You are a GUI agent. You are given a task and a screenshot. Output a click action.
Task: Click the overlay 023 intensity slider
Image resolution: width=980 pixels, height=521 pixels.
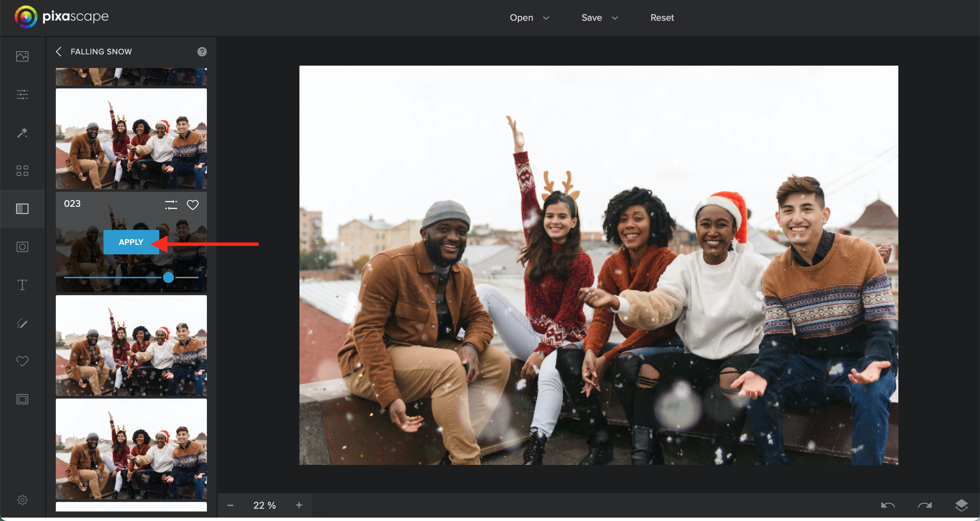(x=168, y=277)
